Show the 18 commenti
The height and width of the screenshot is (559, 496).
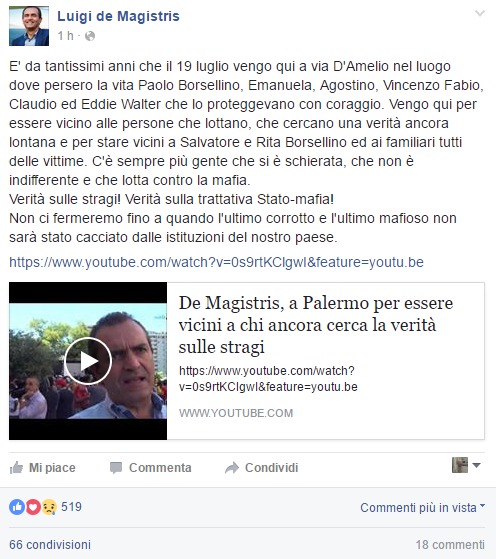click(450, 545)
